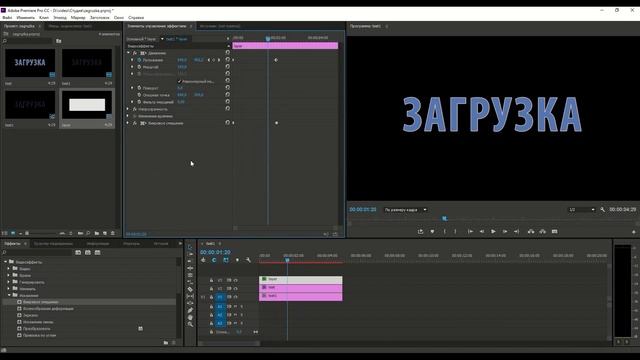Image resolution: width=640 pixels, height=360 pixels.
Task: Reset the Положение parameter
Action: point(228,60)
